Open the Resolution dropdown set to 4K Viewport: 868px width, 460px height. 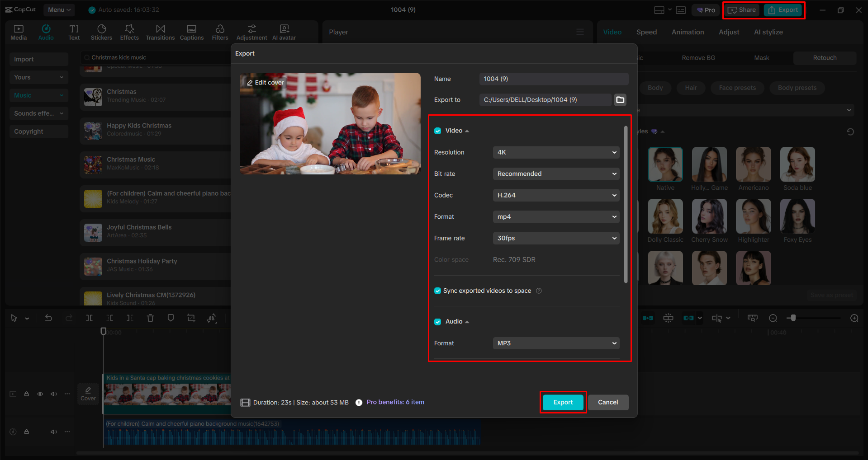pos(556,152)
